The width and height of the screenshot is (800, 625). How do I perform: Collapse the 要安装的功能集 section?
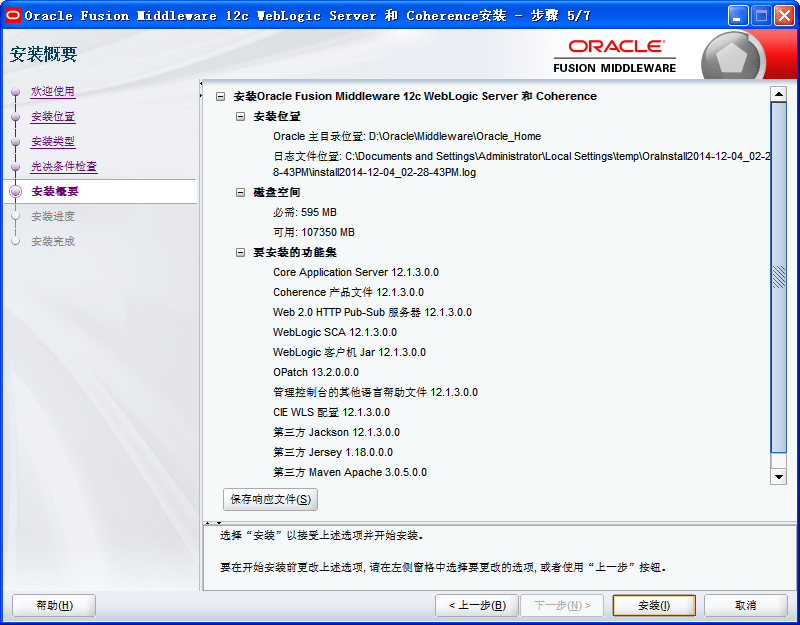(x=240, y=253)
